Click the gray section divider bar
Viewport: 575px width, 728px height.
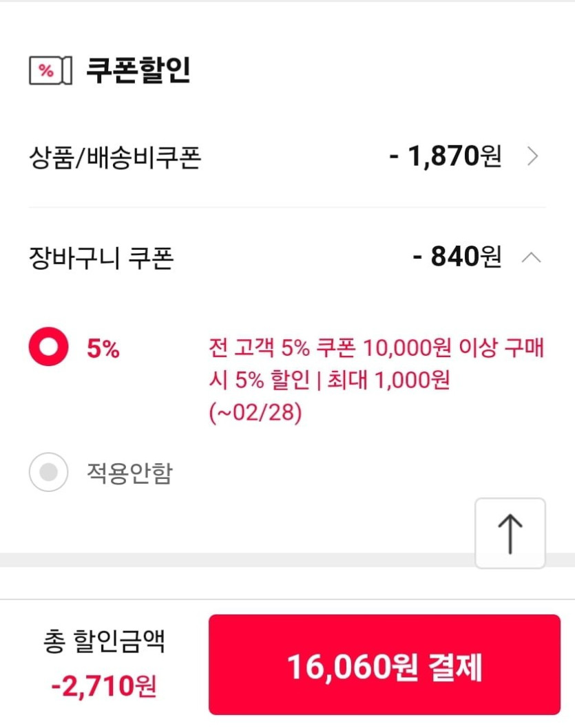(234, 559)
